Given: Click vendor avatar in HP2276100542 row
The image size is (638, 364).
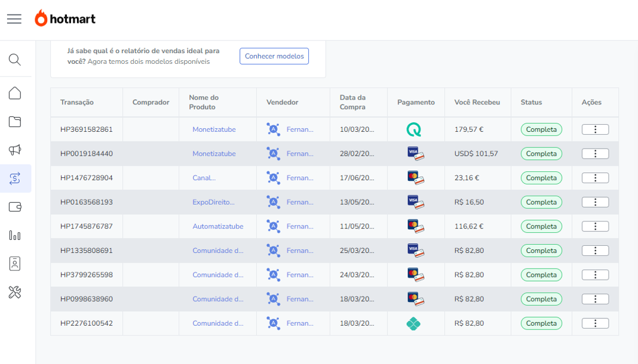Looking at the screenshot, I should [274, 323].
